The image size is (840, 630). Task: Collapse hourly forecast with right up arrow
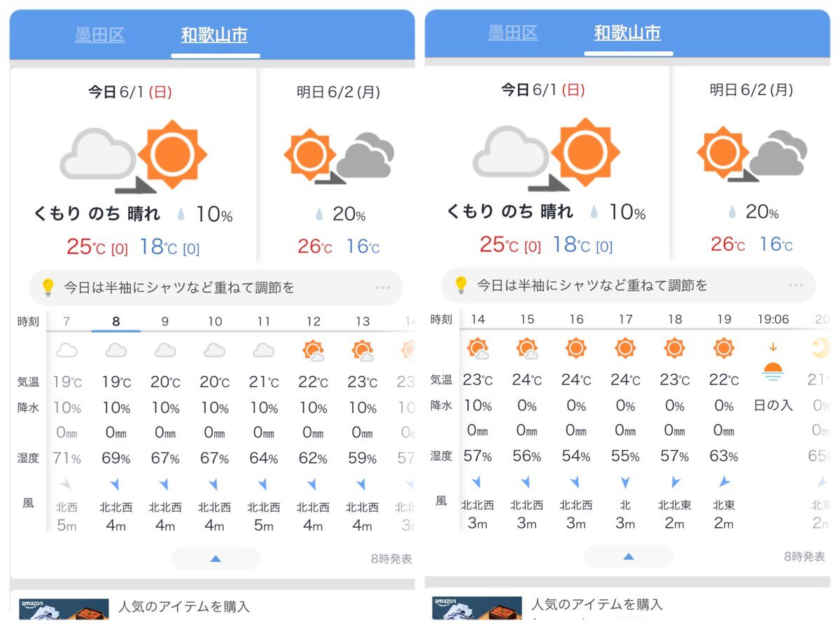tap(629, 556)
